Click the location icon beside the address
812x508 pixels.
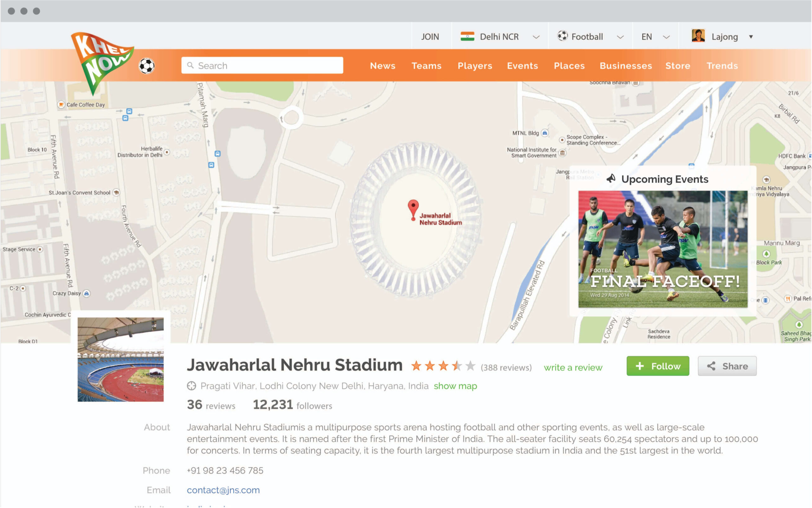[x=191, y=386]
